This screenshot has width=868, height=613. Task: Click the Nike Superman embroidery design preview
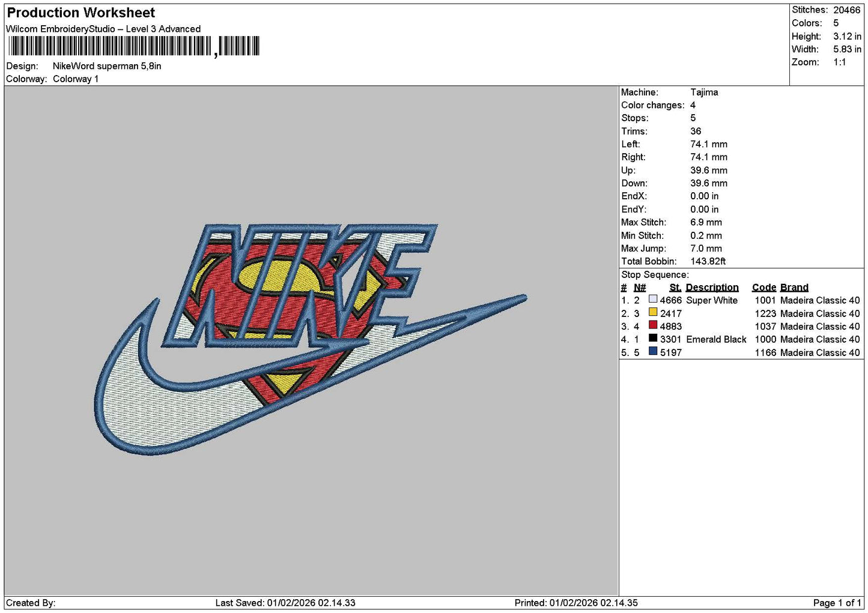[311, 339]
